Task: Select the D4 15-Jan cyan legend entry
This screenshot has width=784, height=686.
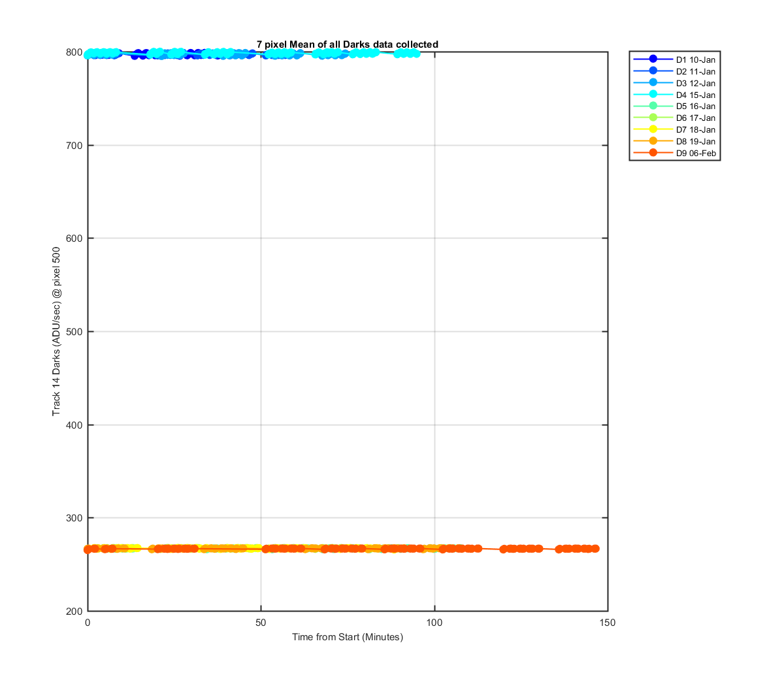Action: 674,95
